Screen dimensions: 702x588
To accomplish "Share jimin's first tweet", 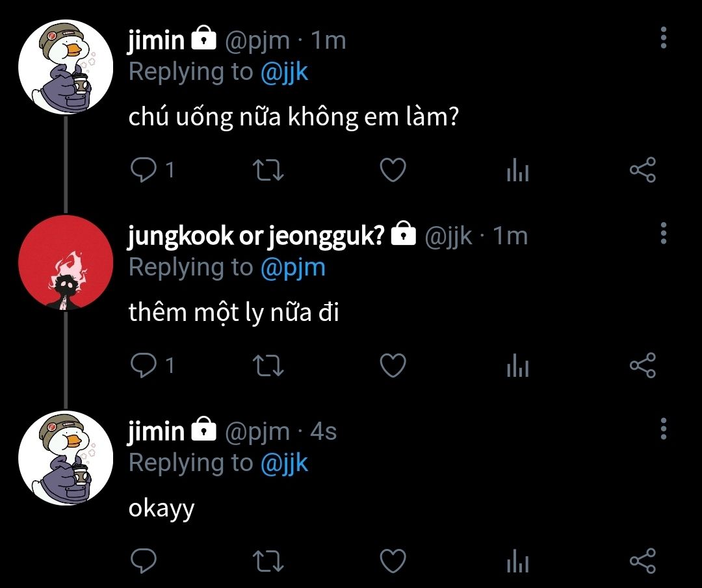I will (x=643, y=171).
